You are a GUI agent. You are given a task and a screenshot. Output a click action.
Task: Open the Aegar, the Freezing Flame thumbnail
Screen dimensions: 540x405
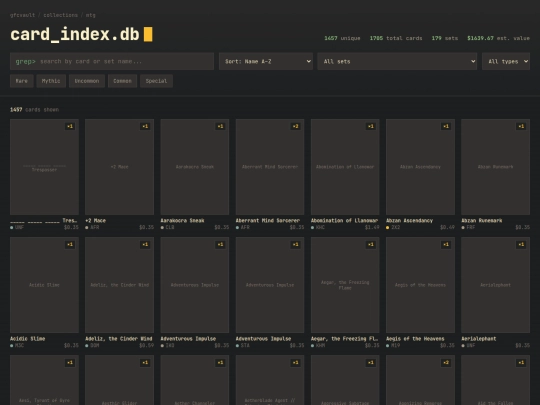(345, 285)
